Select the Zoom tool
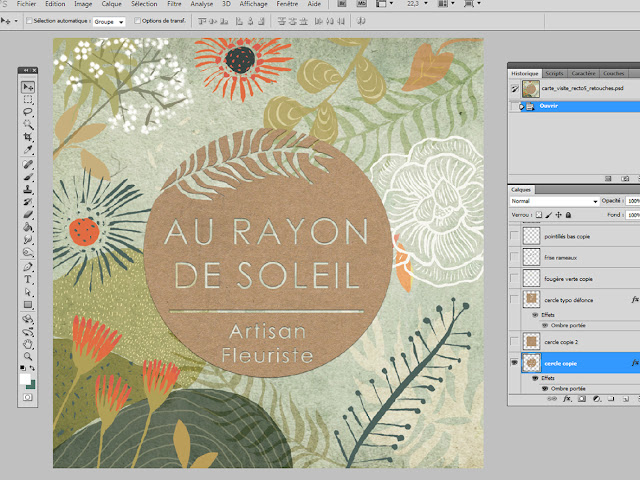 pos(28,356)
